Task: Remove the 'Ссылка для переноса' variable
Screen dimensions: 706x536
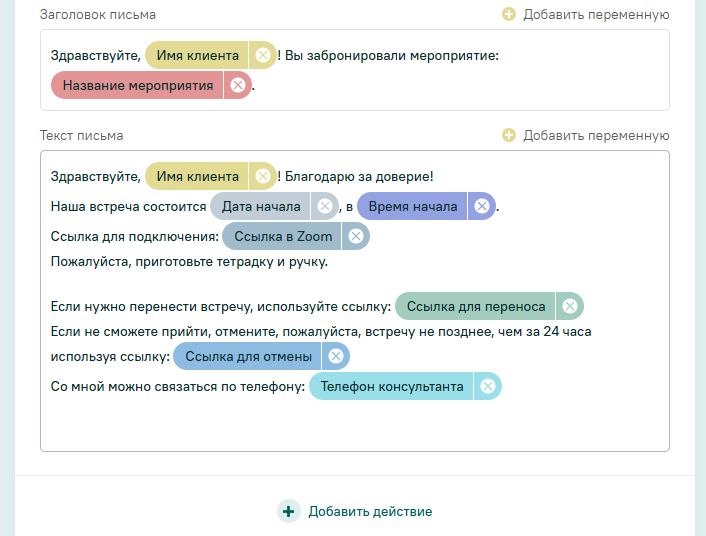Action: [x=570, y=306]
